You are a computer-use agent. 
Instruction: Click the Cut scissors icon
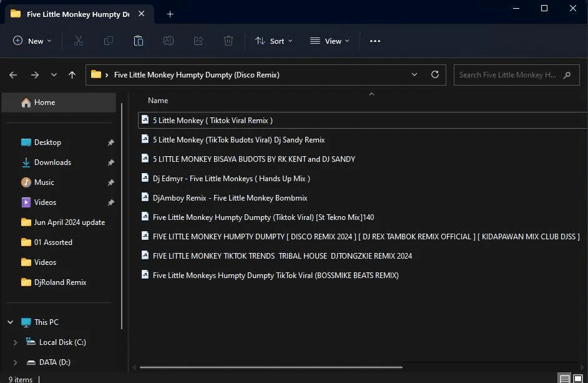click(79, 41)
